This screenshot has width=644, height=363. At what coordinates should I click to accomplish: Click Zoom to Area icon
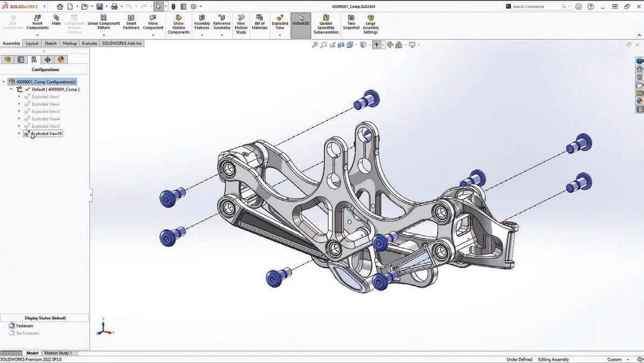click(x=324, y=45)
